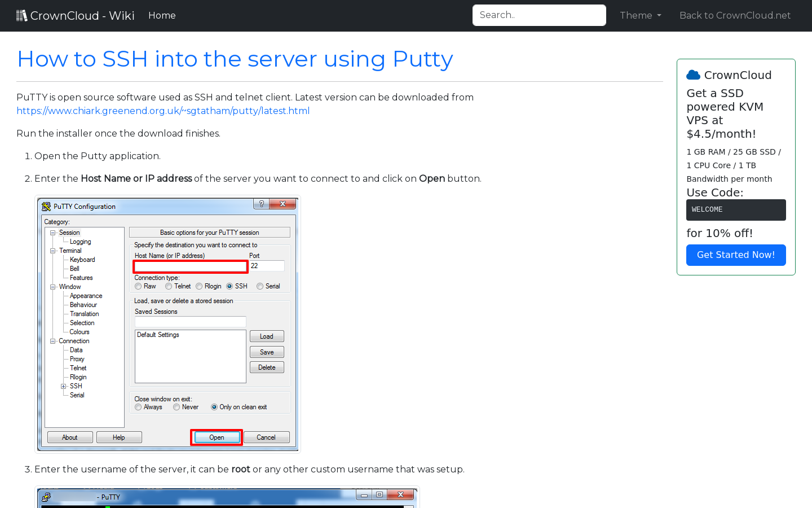Screen dimensions: 812x508
Task: Select Selection in the Category tree
Action: (x=82, y=323)
